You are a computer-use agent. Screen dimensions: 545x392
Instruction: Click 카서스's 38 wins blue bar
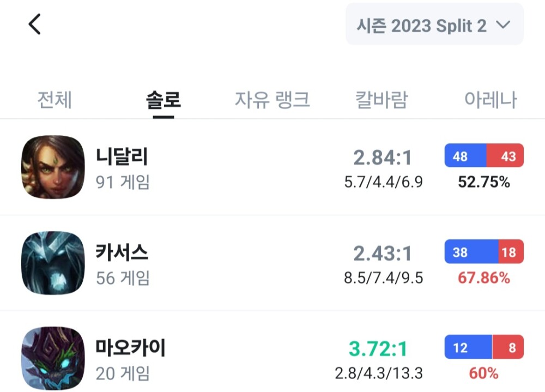(x=471, y=252)
